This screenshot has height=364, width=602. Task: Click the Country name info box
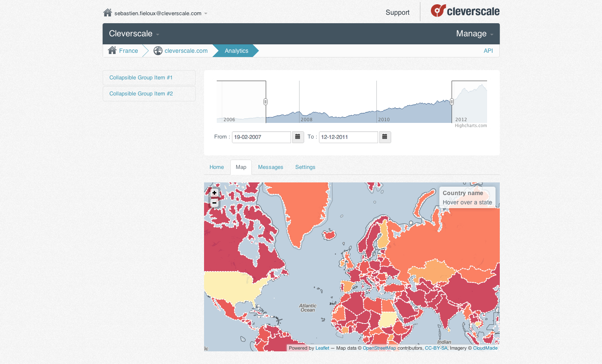[x=467, y=198]
